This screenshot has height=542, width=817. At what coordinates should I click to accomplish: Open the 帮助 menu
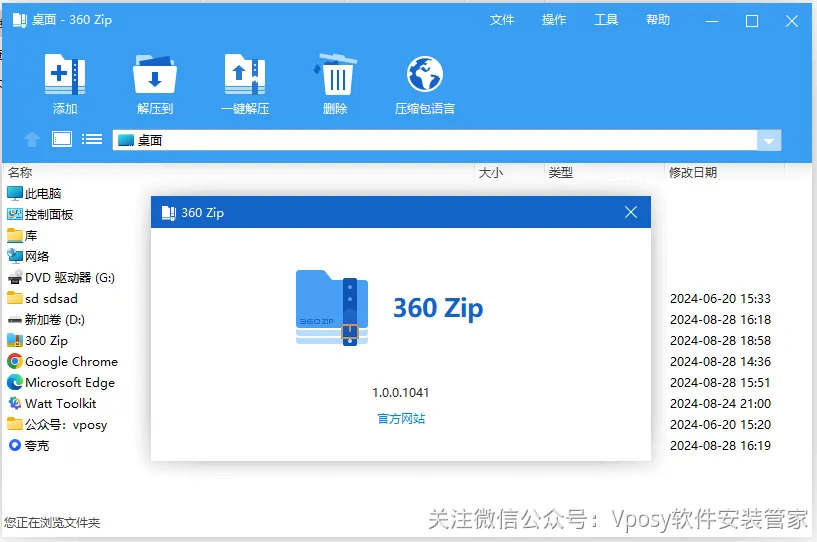coord(658,20)
